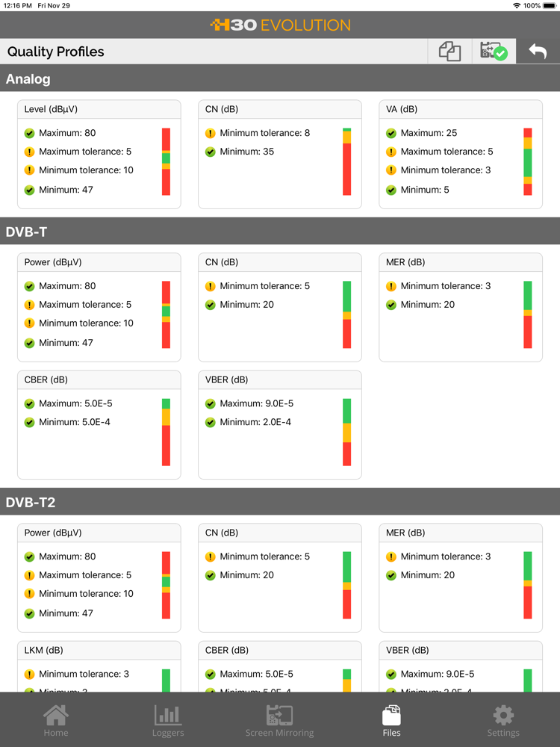Screen dimensions: 560x747
Task: Open the Analog section header
Action: (280, 78)
